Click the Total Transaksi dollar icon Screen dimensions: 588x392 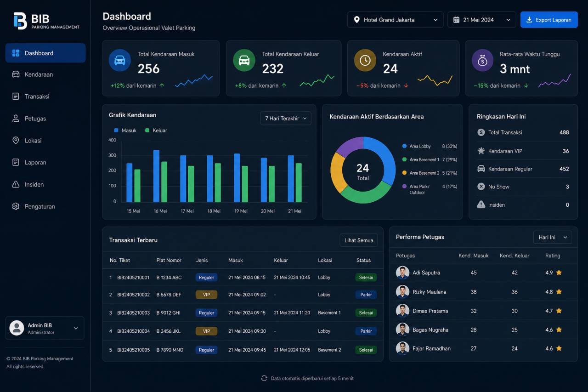(481, 132)
